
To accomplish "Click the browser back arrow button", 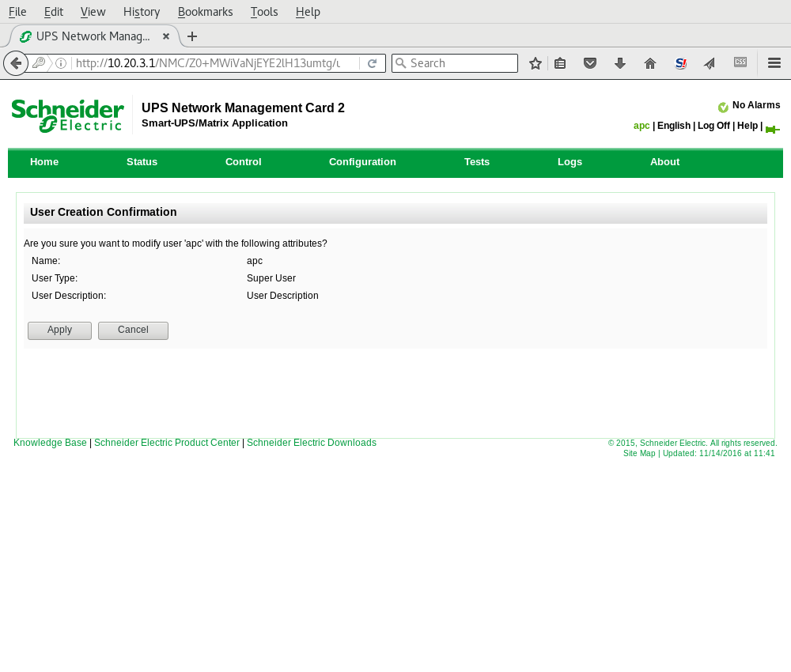I will tap(16, 63).
